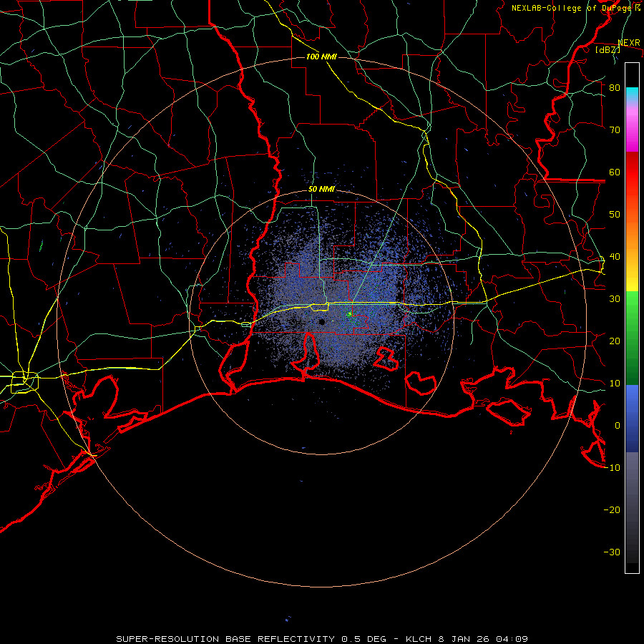This screenshot has width=644, height=644.
Task: Pick the blue band on the color bar
Action: [x=632, y=418]
